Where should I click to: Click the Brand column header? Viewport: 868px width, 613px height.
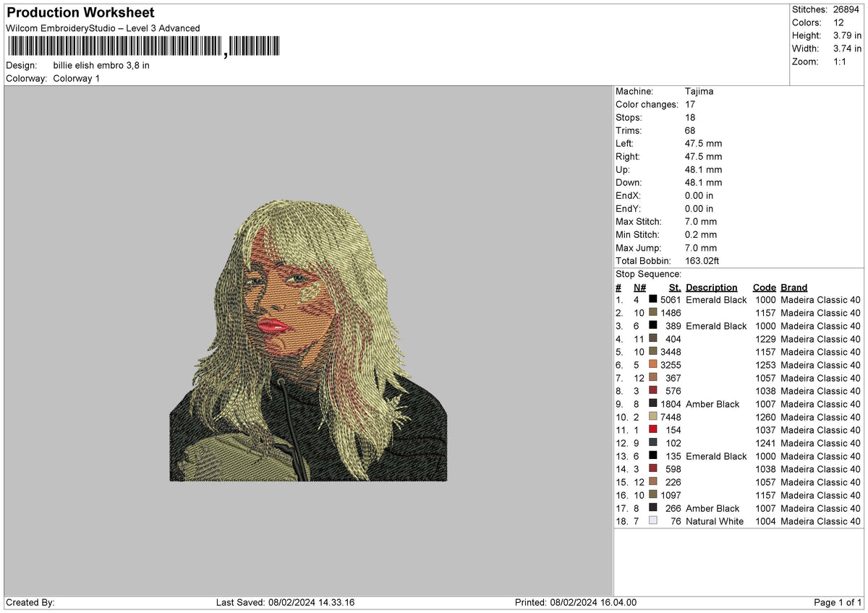coord(793,288)
